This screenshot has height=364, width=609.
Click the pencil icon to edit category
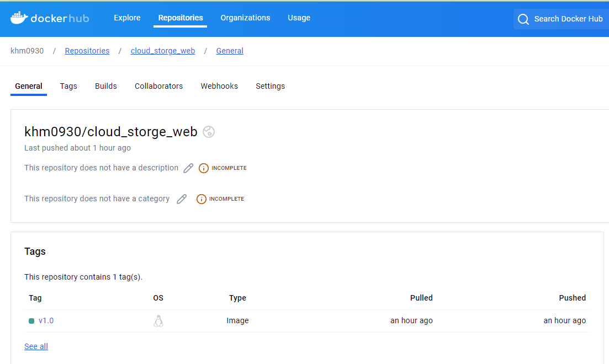pos(182,199)
